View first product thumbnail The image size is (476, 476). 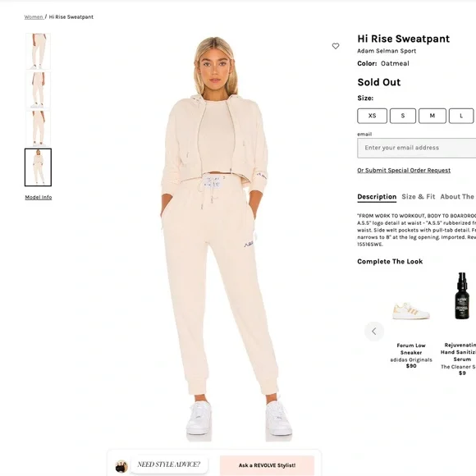tap(38, 52)
